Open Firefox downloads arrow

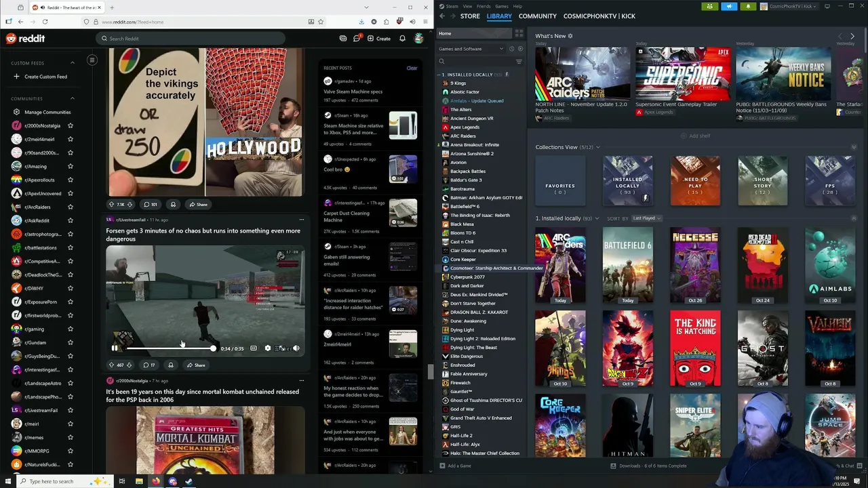(361, 22)
